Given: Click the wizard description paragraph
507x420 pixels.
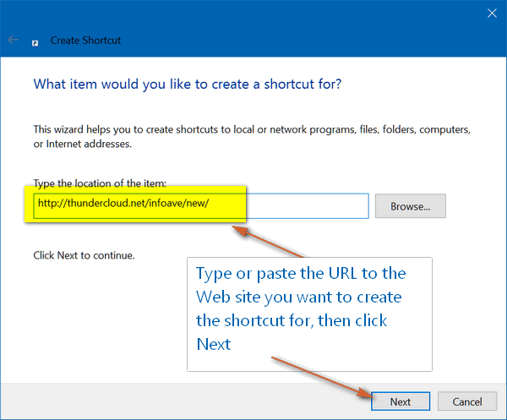Looking at the screenshot, I should click(252, 136).
